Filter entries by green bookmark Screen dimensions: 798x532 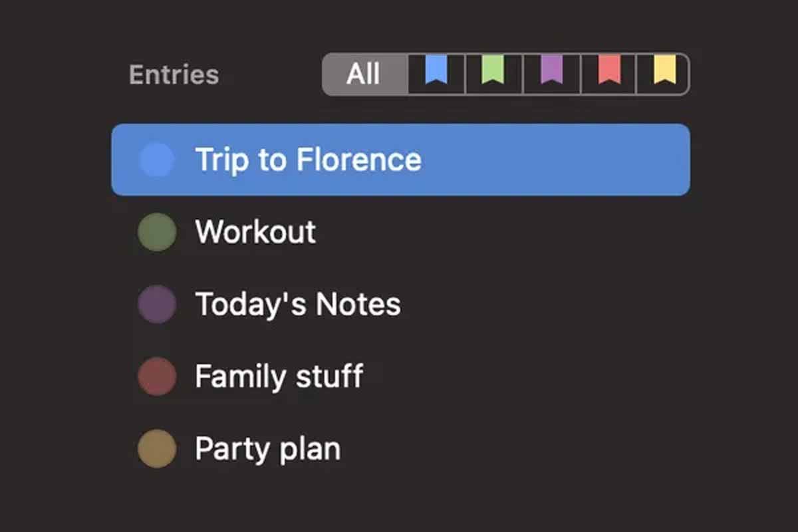(x=493, y=73)
